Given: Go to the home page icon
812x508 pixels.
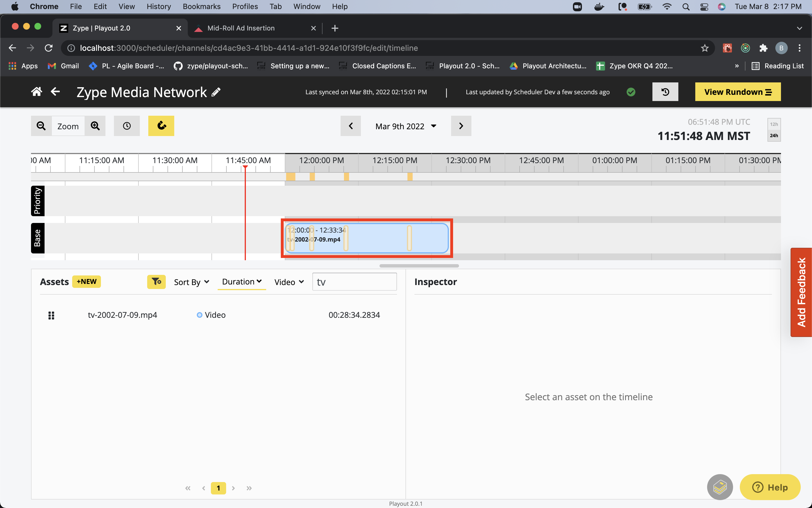Looking at the screenshot, I should point(37,92).
